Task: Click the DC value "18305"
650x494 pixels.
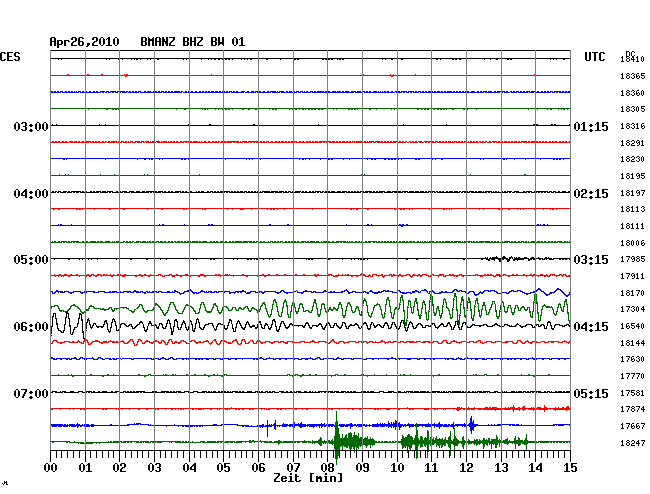Action: tap(633, 109)
